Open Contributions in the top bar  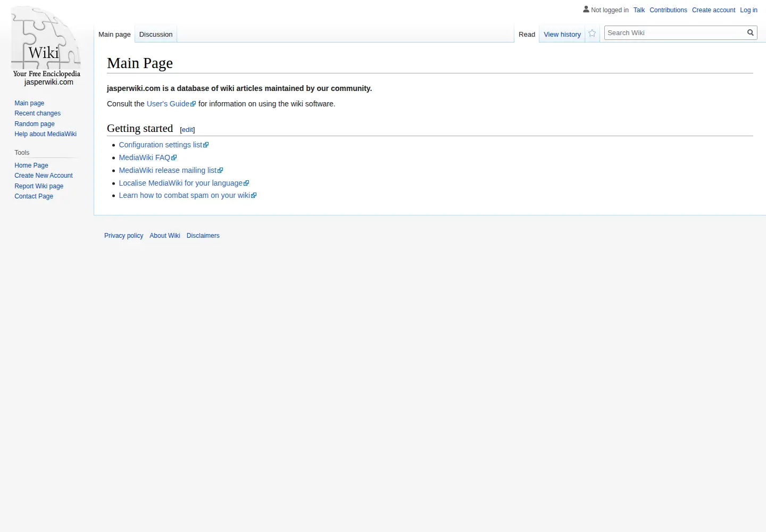click(x=668, y=10)
